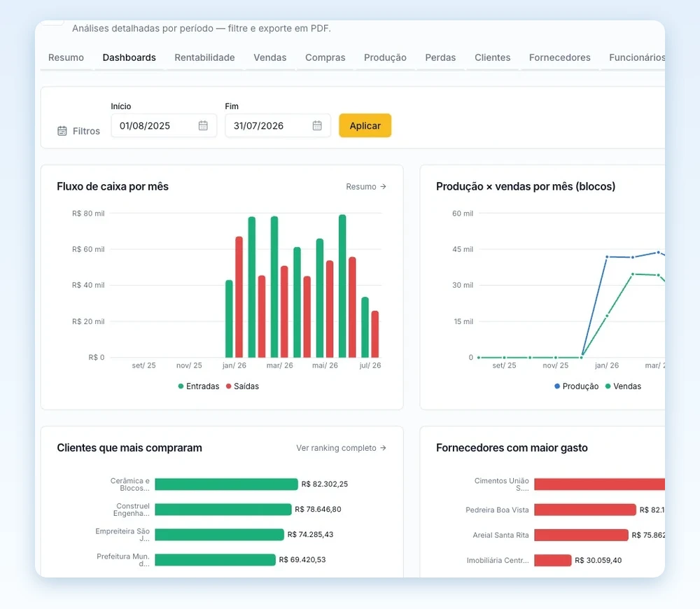Apply the date filter with Aplicar

click(x=365, y=125)
